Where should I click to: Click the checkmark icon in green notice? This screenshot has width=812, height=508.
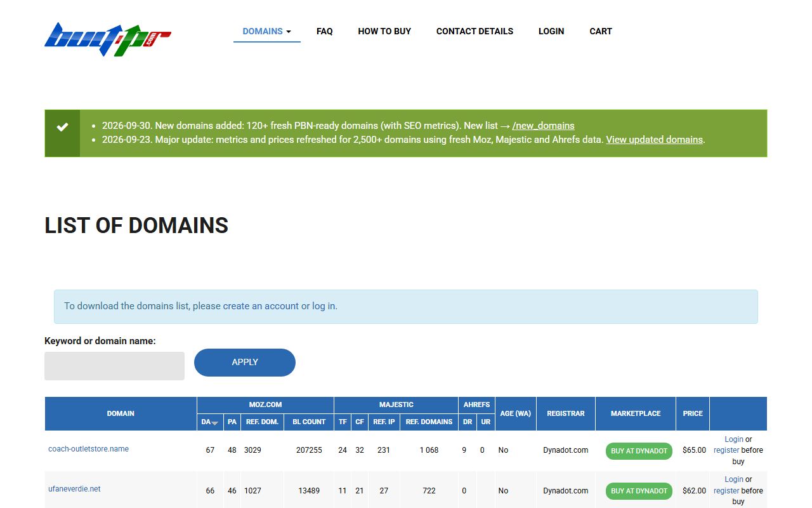coord(62,127)
